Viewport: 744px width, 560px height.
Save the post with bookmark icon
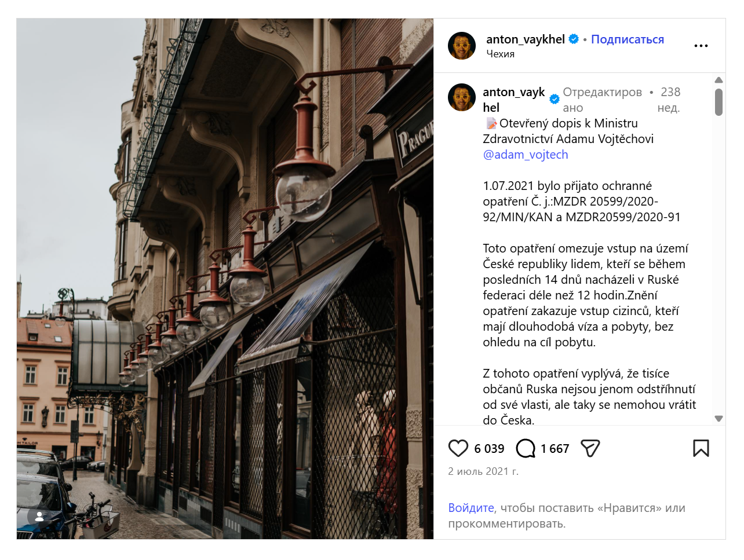[701, 448]
